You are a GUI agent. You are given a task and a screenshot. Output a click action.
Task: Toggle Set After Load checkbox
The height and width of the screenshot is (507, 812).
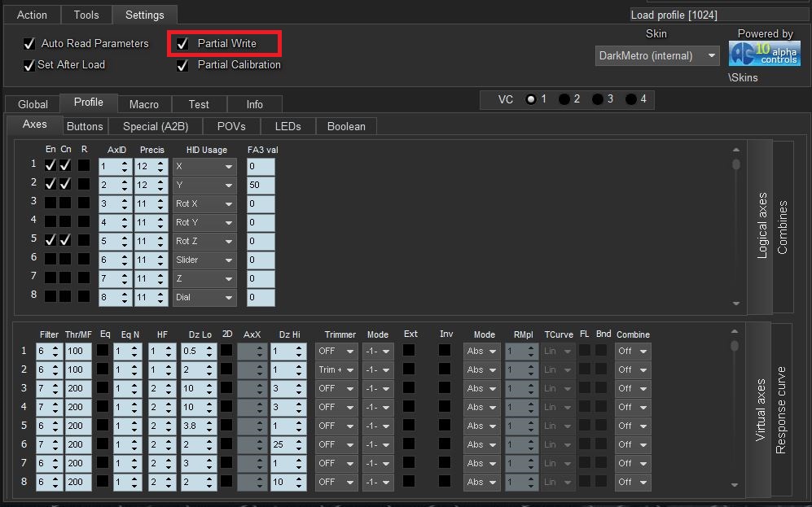click(x=29, y=65)
